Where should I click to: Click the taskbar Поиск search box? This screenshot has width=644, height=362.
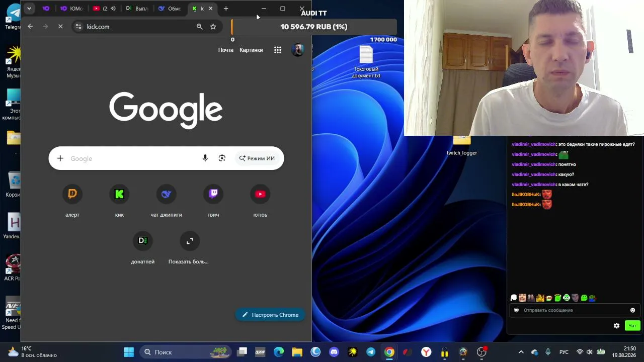coord(185,352)
